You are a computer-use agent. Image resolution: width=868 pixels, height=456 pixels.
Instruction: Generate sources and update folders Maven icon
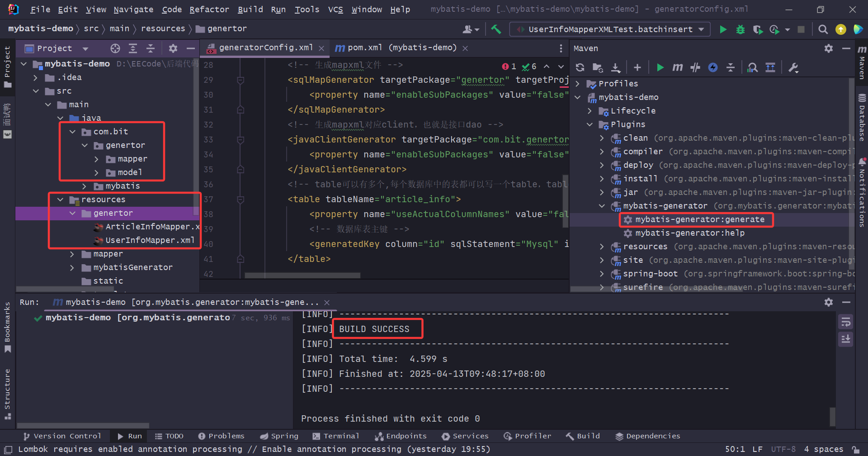coord(598,68)
